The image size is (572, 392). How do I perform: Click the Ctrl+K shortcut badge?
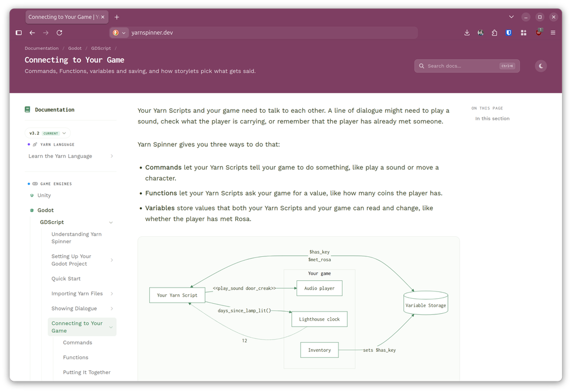(x=507, y=66)
